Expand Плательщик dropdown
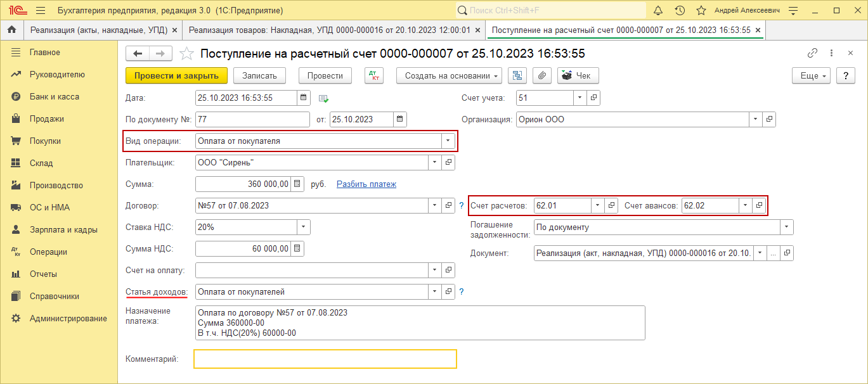 435,162
